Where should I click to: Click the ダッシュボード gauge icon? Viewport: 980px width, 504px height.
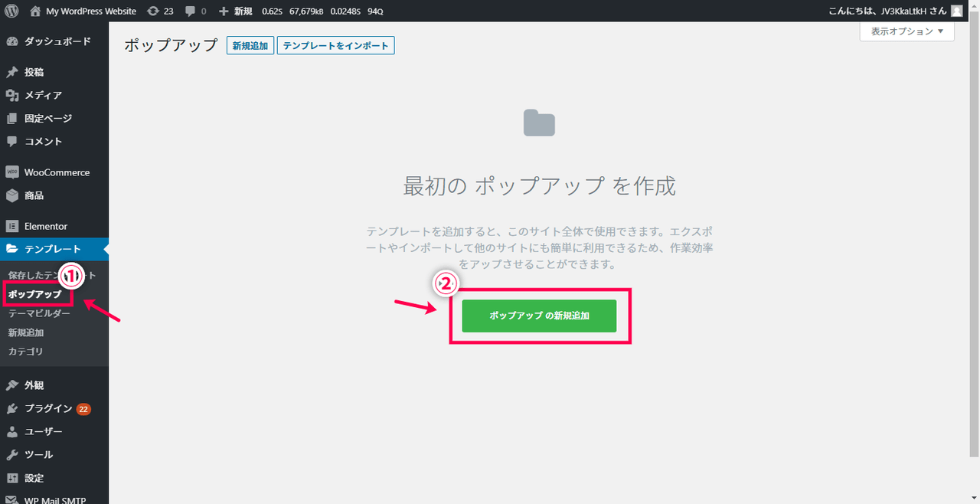[11, 41]
